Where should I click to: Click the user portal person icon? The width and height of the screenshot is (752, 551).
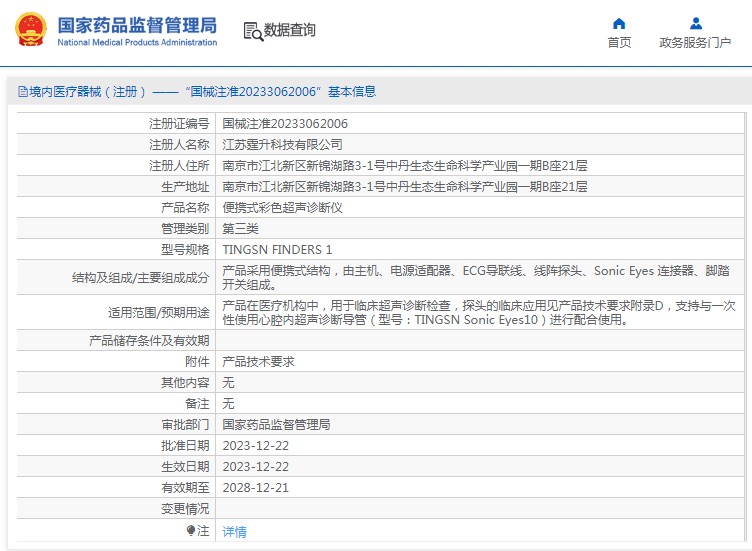click(x=695, y=23)
